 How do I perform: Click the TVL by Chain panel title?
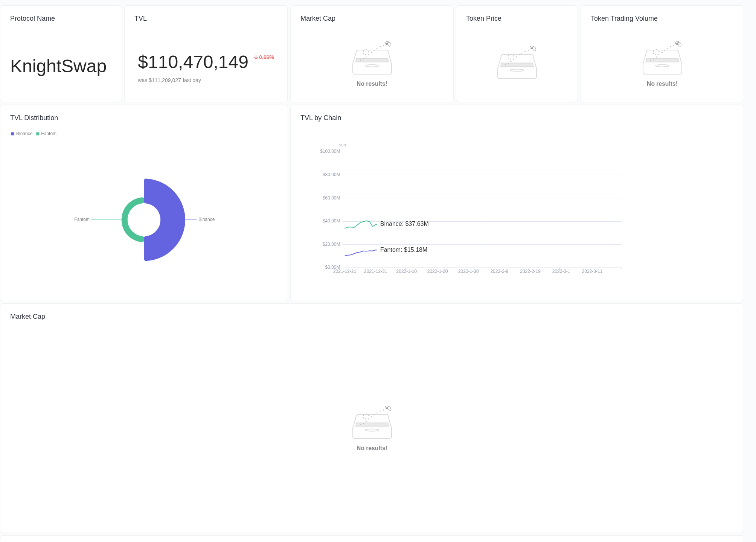321,118
